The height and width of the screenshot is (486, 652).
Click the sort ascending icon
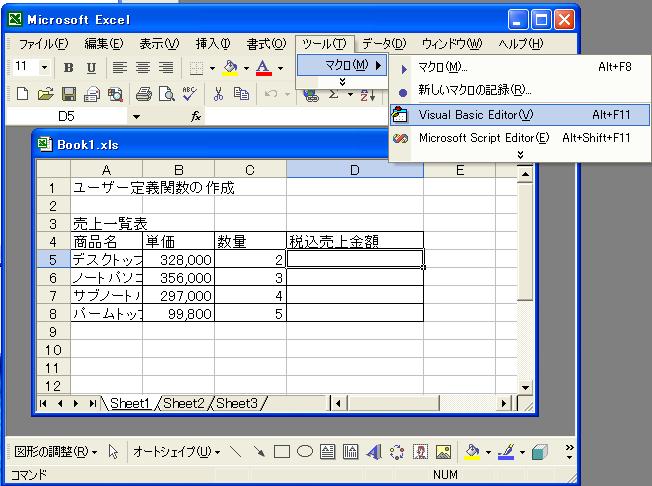click(368, 95)
